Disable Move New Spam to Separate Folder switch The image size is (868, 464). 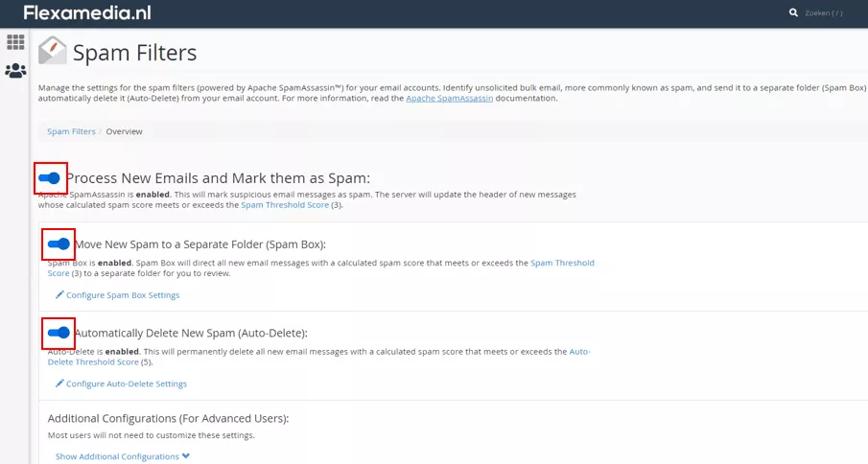pyautogui.click(x=59, y=244)
